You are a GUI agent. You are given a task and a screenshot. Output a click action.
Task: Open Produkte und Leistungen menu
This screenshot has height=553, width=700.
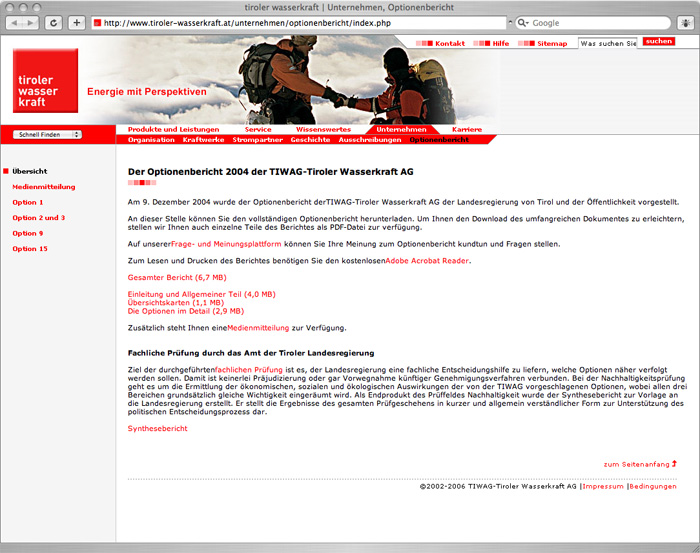pyautogui.click(x=173, y=129)
